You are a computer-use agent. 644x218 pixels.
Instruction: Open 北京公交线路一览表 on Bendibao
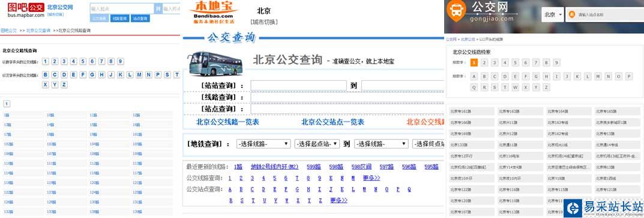click(x=227, y=122)
